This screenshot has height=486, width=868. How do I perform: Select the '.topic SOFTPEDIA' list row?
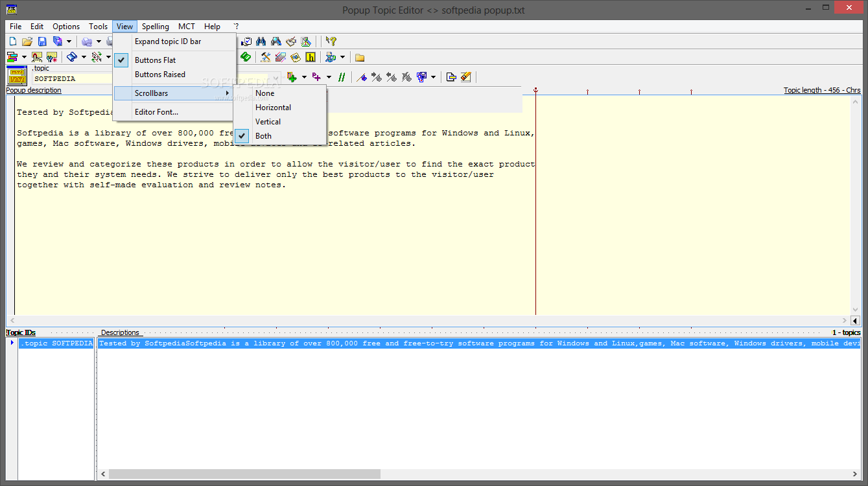click(56, 343)
